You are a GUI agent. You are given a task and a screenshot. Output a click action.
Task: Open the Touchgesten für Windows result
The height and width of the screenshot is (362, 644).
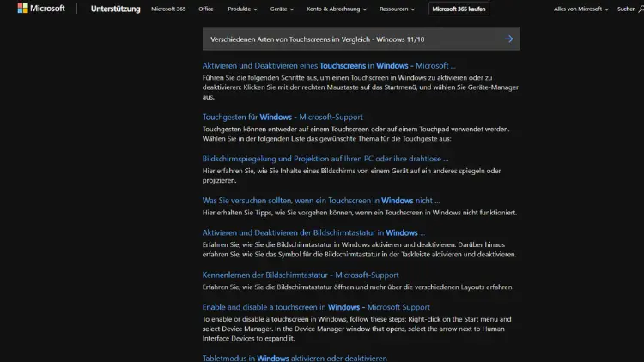pyautogui.click(x=283, y=117)
